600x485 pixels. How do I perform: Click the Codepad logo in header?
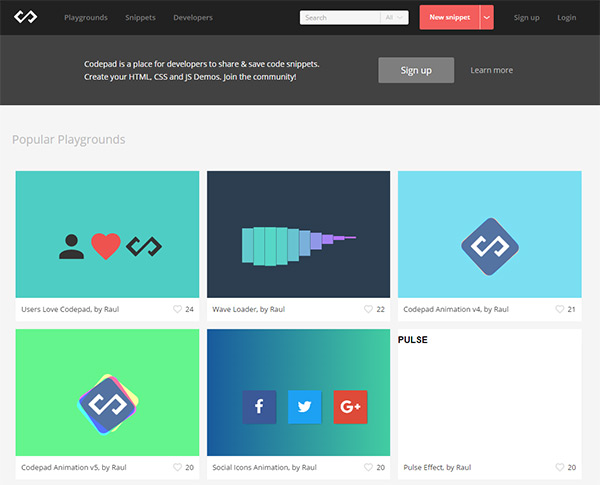[25, 17]
